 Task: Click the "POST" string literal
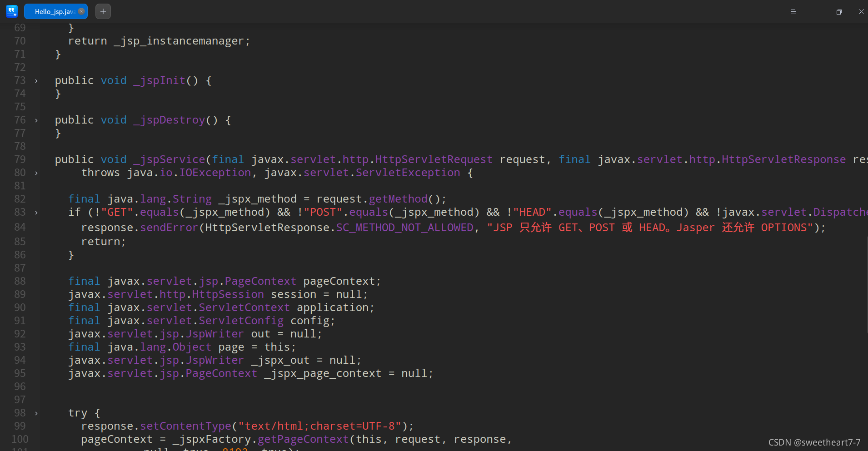[323, 213]
